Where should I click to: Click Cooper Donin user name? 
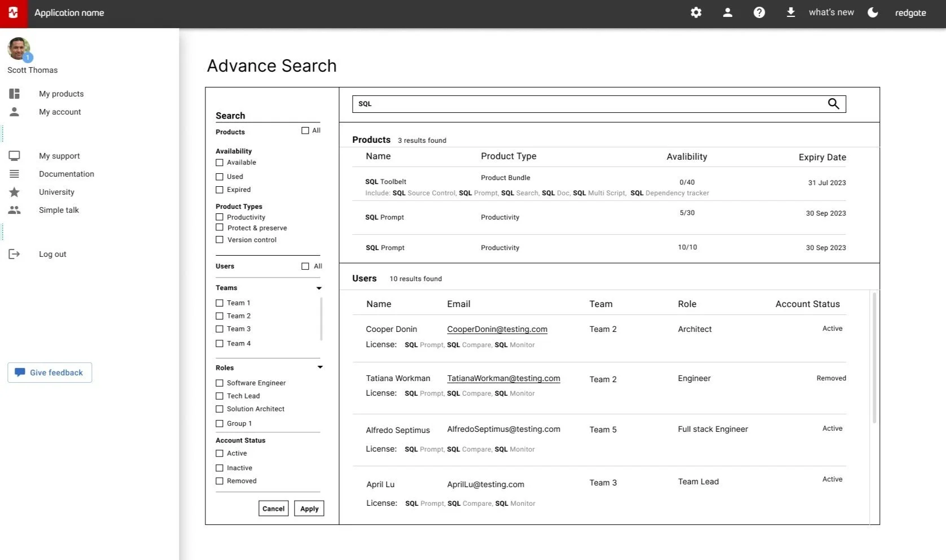(391, 329)
